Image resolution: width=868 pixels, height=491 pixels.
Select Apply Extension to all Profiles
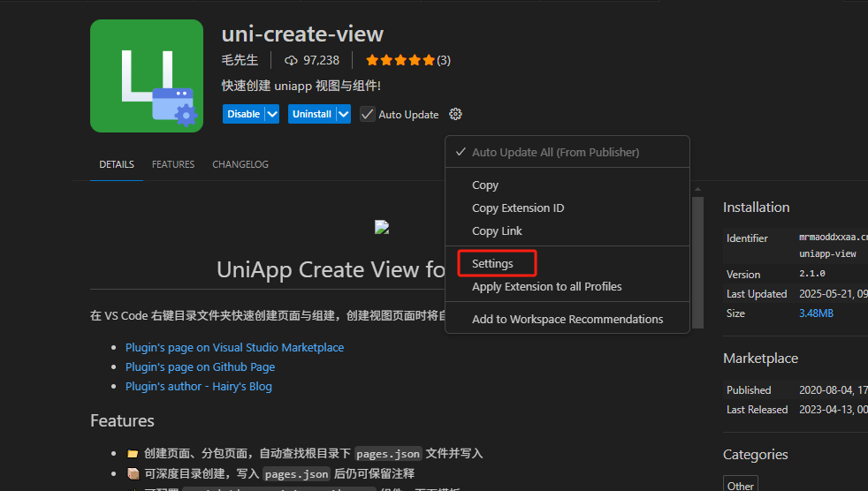(x=567, y=286)
